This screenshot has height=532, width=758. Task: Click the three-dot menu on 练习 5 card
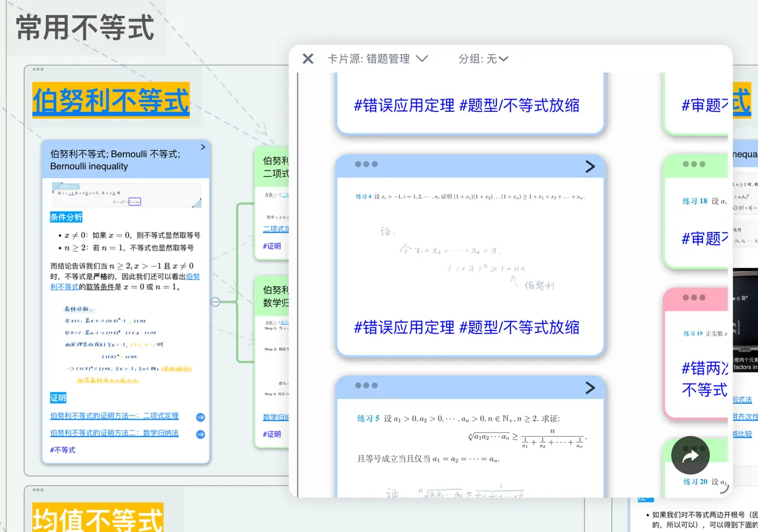click(x=366, y=385)
